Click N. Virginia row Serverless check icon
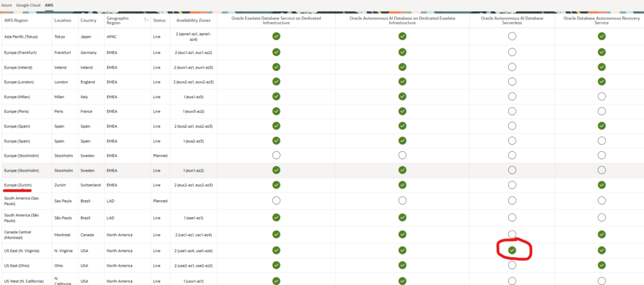 pyautogui.click(x=512, y=250)
